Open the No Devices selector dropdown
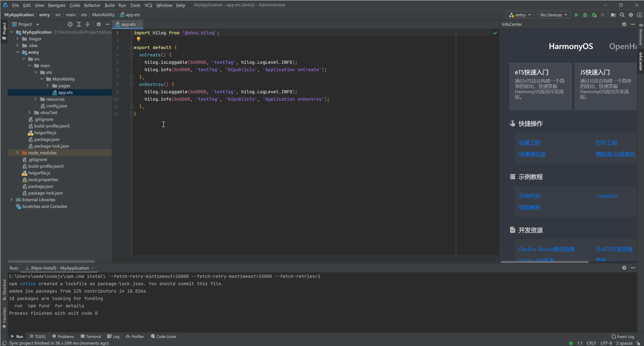Screen dimensions: 644x346 point(553,15)
